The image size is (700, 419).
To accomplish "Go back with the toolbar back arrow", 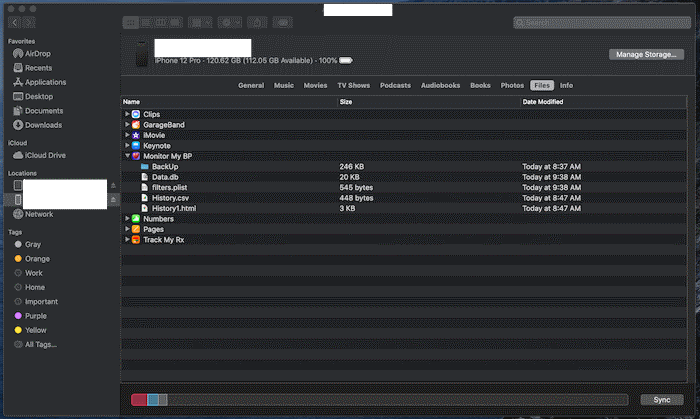I will (x=15, y=22).
